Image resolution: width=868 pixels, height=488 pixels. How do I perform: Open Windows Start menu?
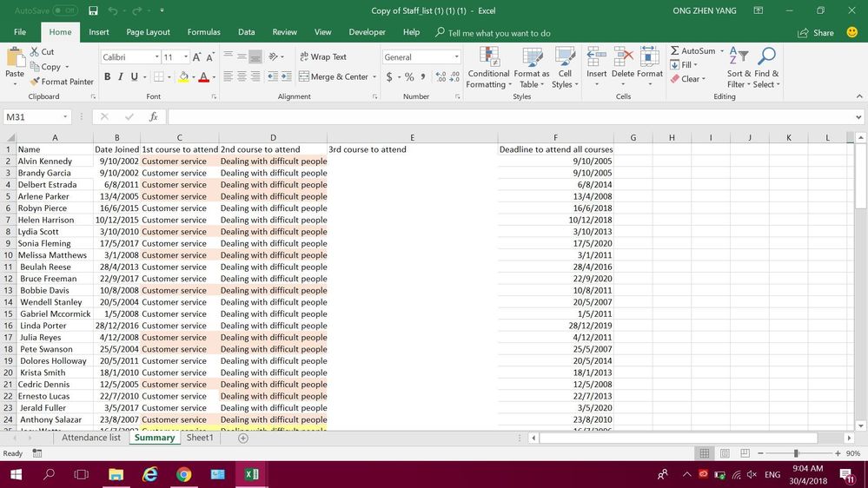point(16,474)
